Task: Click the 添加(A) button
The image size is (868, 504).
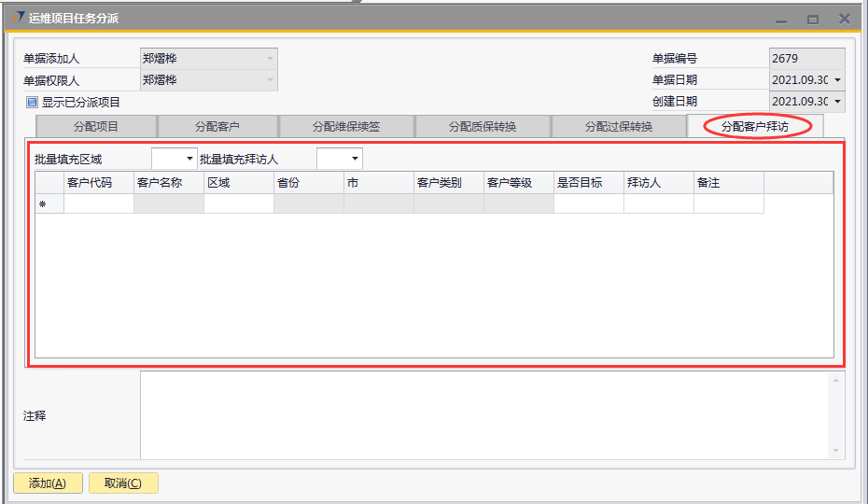Action: [x=48, y=483]
